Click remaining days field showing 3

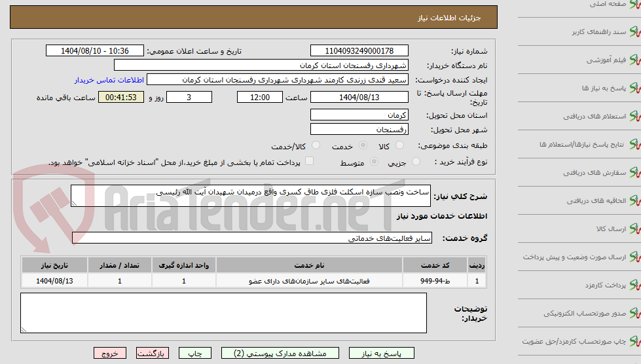point(189,98)
